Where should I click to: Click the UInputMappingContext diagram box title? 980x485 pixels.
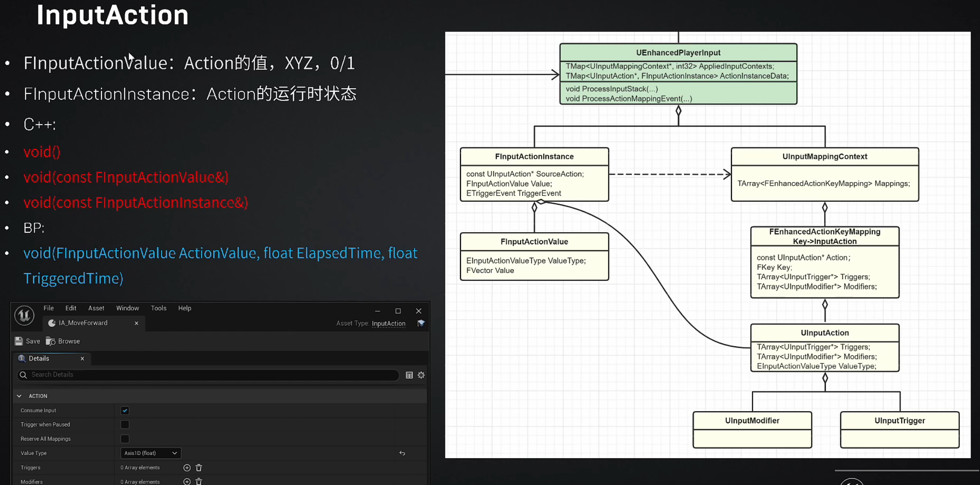tap(825, 157)
